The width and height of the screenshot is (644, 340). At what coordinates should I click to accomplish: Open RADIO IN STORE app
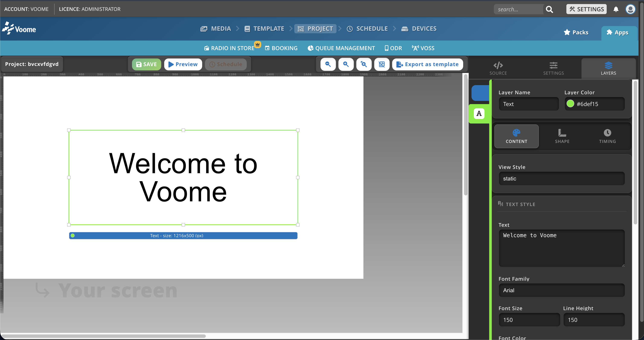pyautogui.click(x=229, y=48)
